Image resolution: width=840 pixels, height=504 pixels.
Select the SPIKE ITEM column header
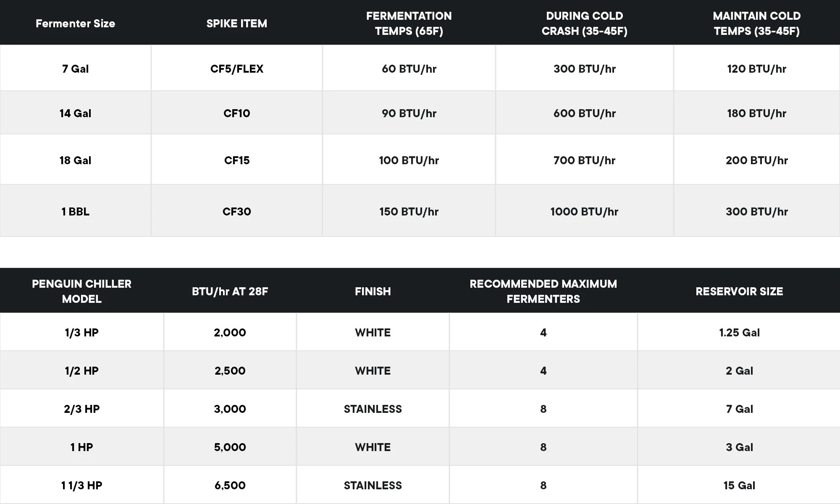click(236, 24)
